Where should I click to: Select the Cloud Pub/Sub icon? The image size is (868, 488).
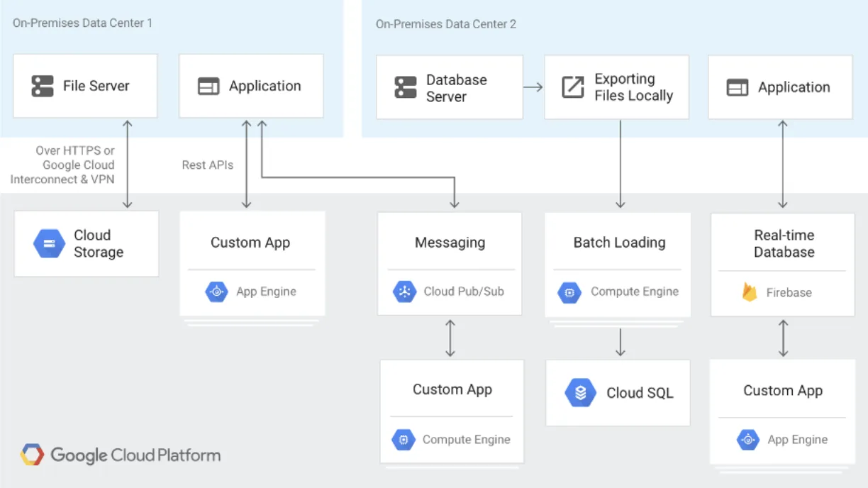pyautogui.click(x=404, y=292)
